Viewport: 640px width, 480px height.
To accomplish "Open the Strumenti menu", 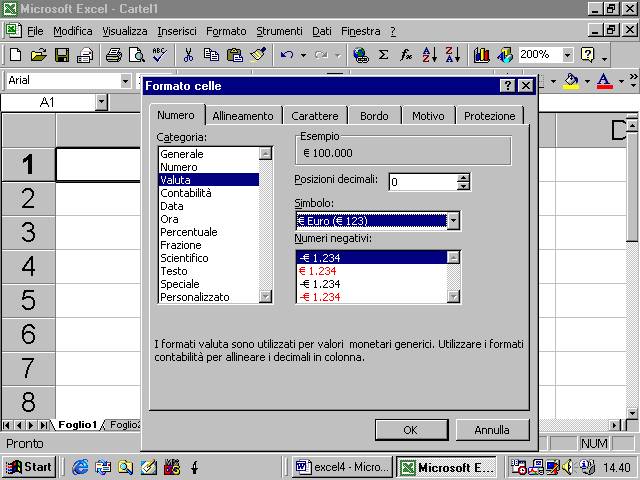I will tap(280, 31).
